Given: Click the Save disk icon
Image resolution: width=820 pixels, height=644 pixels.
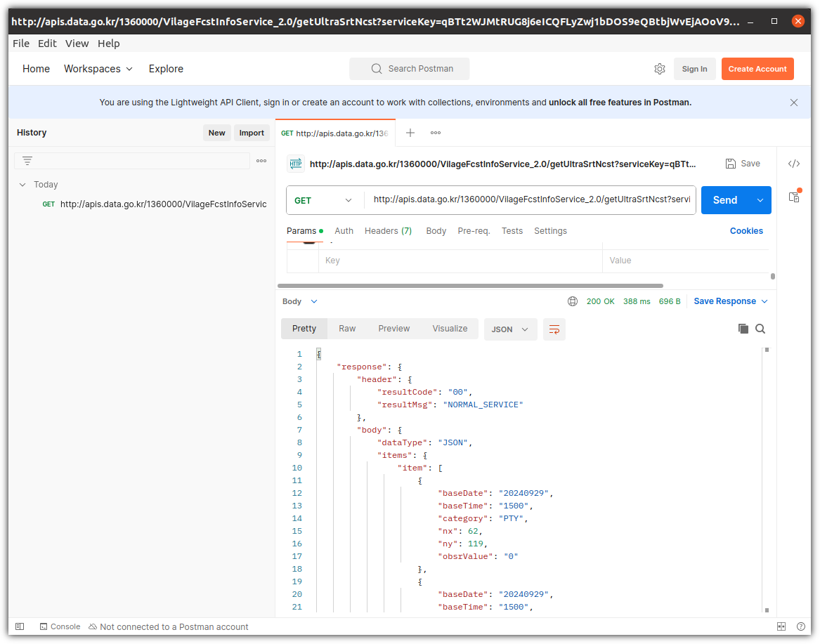Looking at the screenshot, I should (731, 164).
